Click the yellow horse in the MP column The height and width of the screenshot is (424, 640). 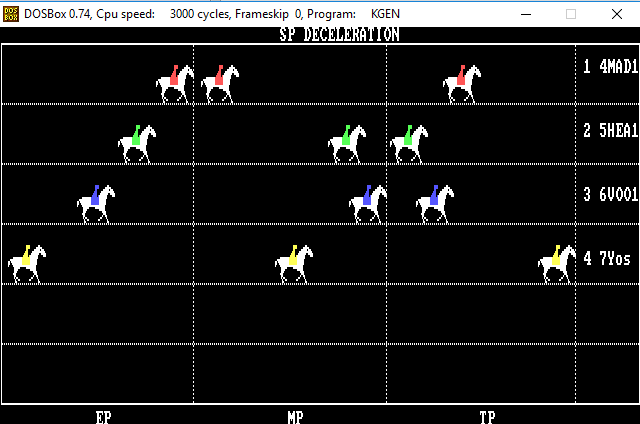[294, 264]
